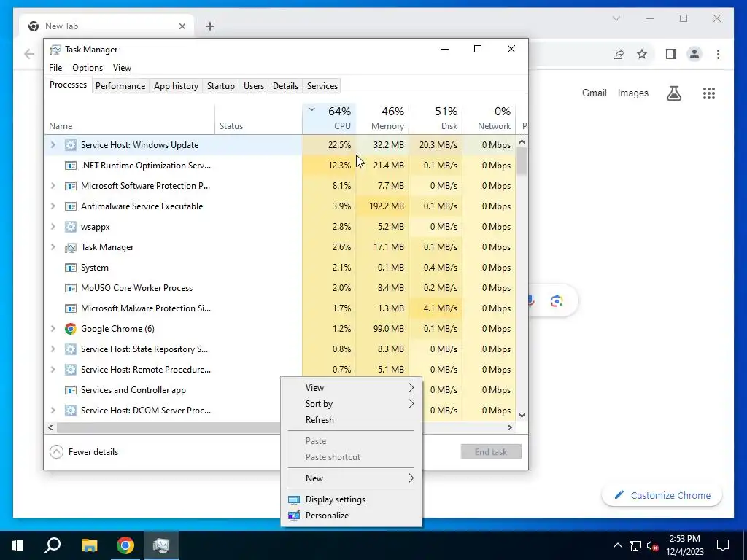The height and width of the screenshot is (560, 747).
Task: Click the Google Chrome process icon
Action: pos(71,329)
